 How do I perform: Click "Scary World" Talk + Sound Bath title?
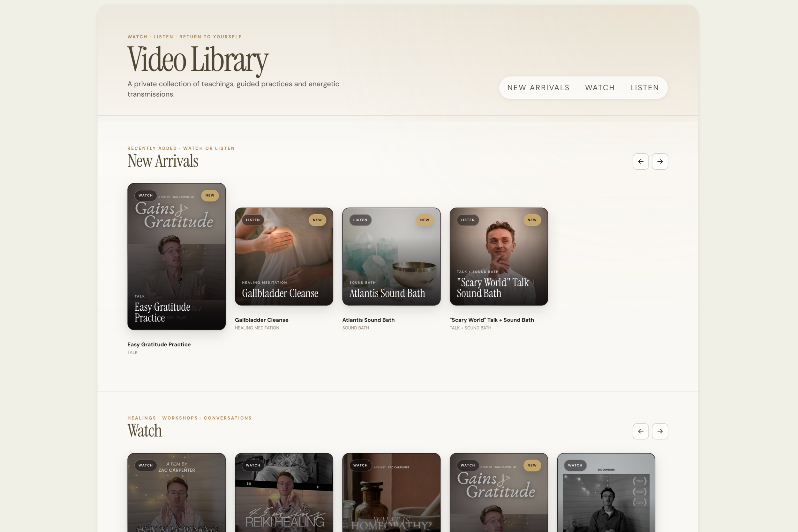(x=492, y=320)
